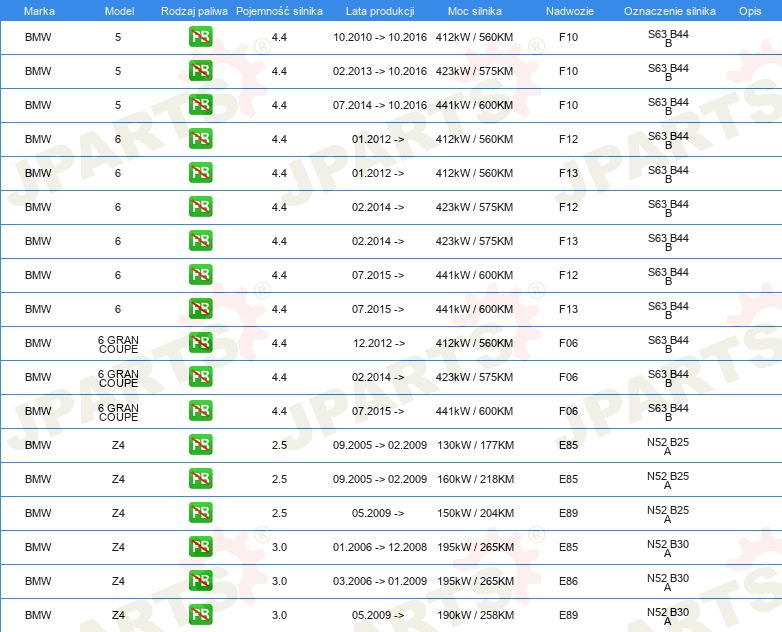Click 6 GRAN COUPE model in 12.2012 row

click(118, 344)
